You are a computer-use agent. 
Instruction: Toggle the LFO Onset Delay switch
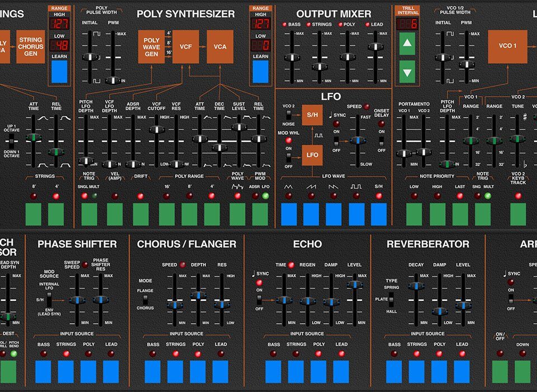381,142
